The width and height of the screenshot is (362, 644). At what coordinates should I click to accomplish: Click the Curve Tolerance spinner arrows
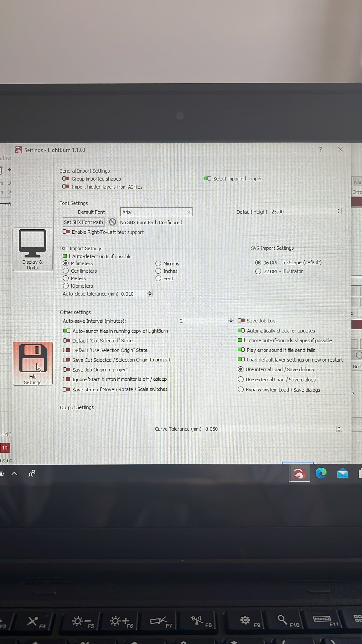point(339,429)
